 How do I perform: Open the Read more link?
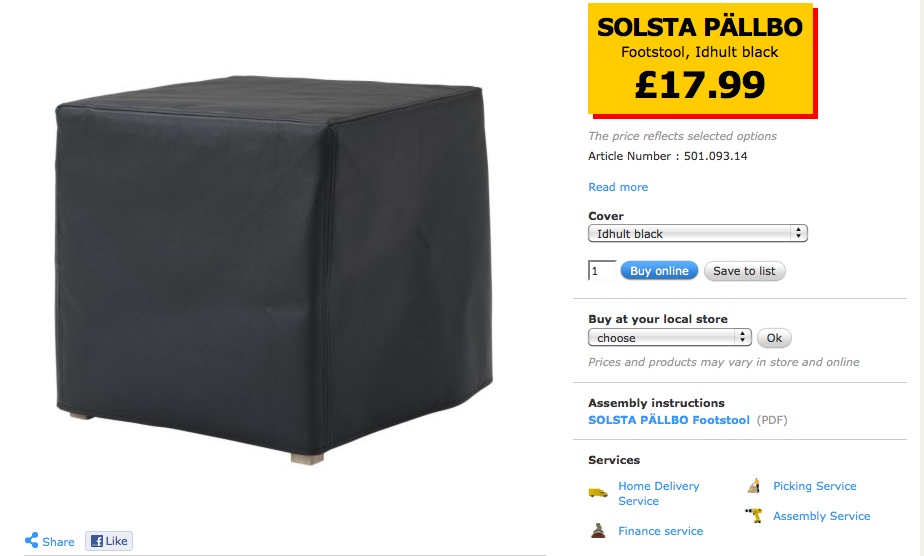618,187
